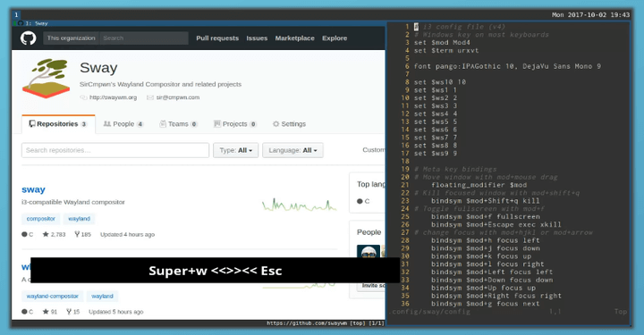
Task: Open the GitHub octocat logo home
Action: 29,38
